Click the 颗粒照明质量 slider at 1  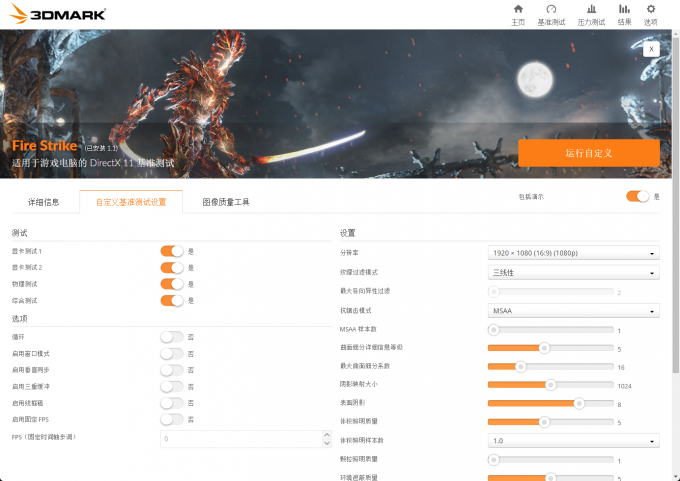coord(550,459)
